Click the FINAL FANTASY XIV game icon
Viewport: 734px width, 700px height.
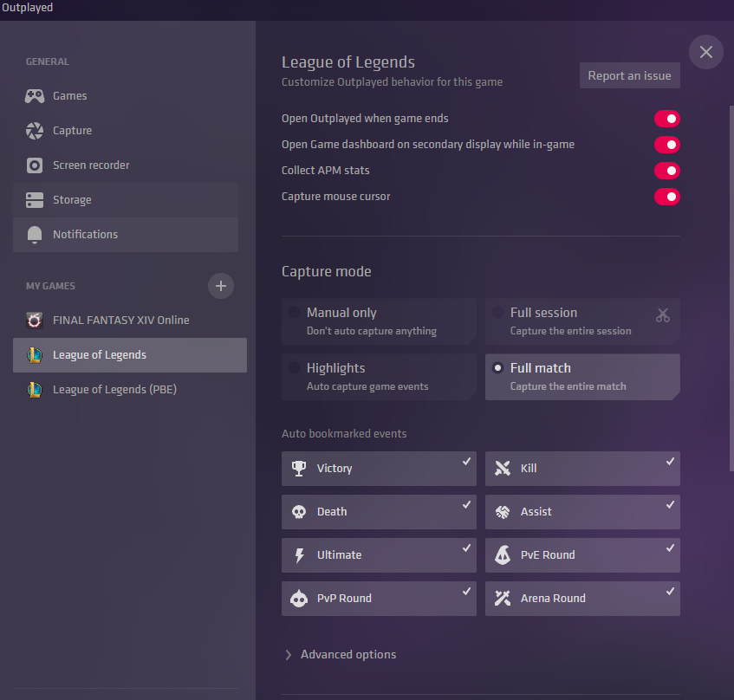(35, 321)
